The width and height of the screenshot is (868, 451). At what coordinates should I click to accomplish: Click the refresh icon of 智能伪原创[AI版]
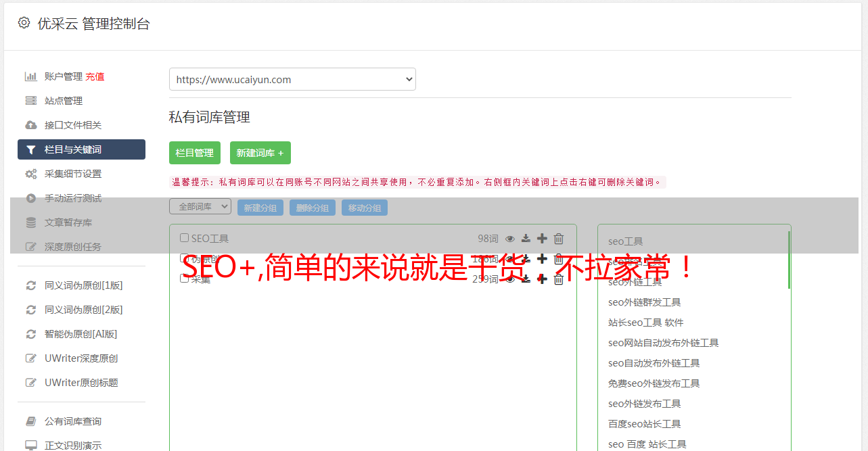click(30, 334)
